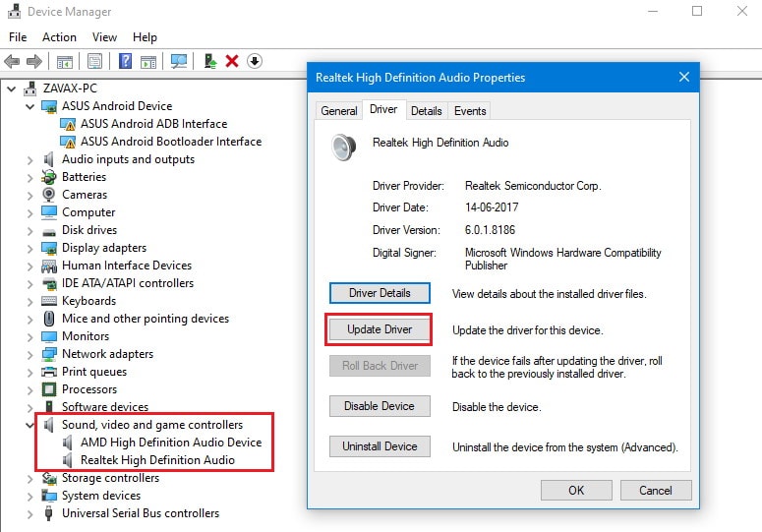The width and height of the screenshot is (762, 532).
Task: Collapse Sound, video and game controllers
Action: click(x=30, y=425)
